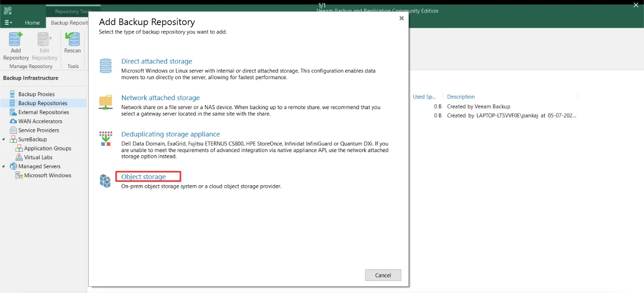Collapse the SureBackup tree expander
Screen dimensions: 644x293
tap(4, 140)
